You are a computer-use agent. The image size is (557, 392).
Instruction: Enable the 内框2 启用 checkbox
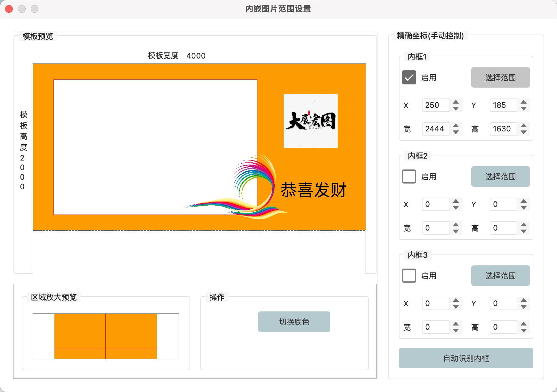(x=409, y=177)
